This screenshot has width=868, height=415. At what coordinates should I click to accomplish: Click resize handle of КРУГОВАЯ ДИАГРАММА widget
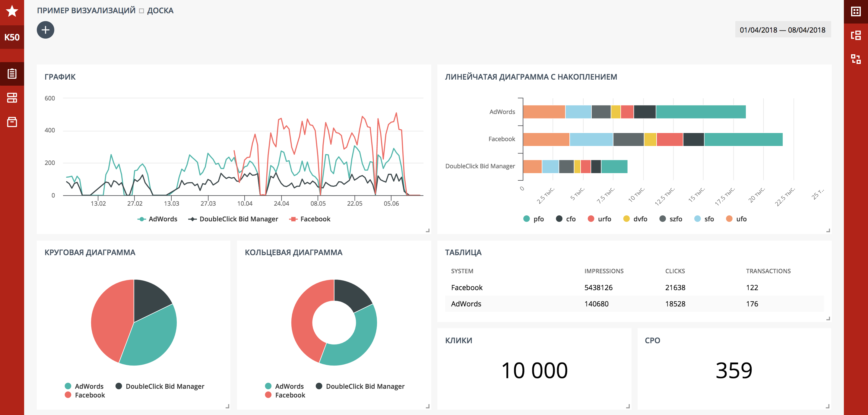[227, 406]
